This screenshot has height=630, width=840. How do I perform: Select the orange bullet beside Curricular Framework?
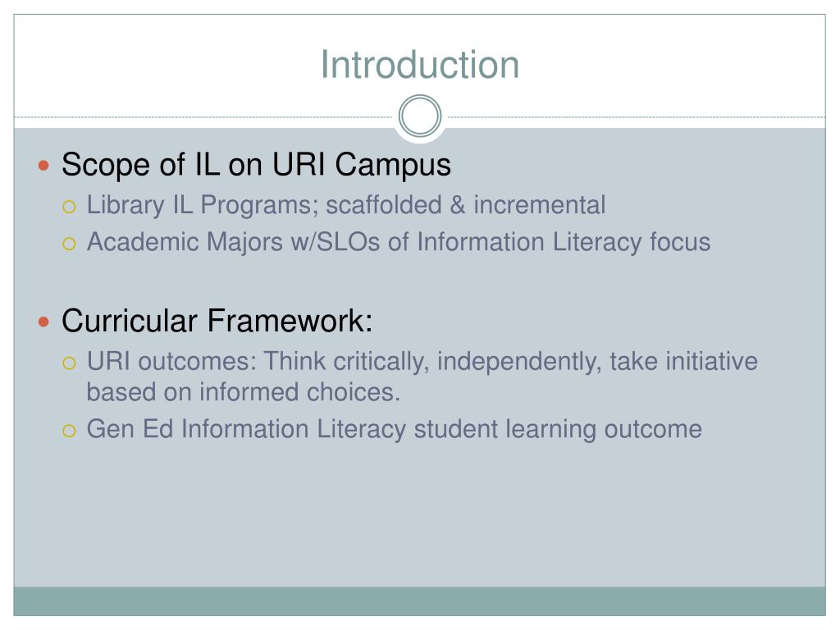click(44, 322)
